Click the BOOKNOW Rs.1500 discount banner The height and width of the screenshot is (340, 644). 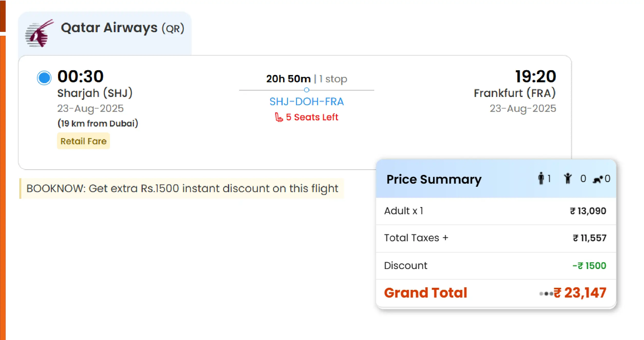point(182,189)
